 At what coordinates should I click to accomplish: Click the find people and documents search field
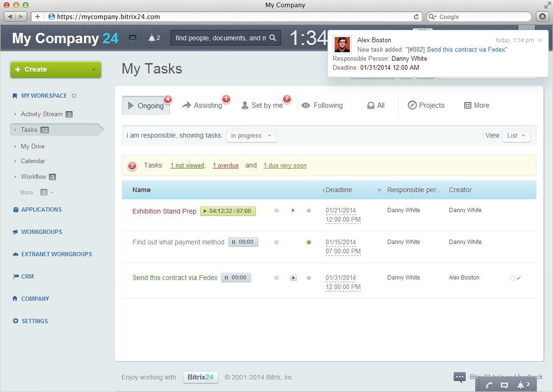click(x=218, y=38)
